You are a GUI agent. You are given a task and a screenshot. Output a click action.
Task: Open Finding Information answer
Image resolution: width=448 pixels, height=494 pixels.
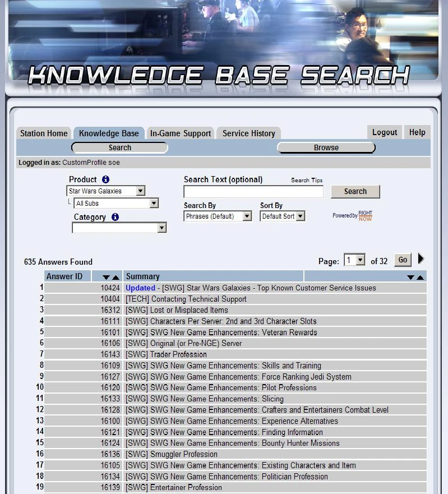coord(224,432)
